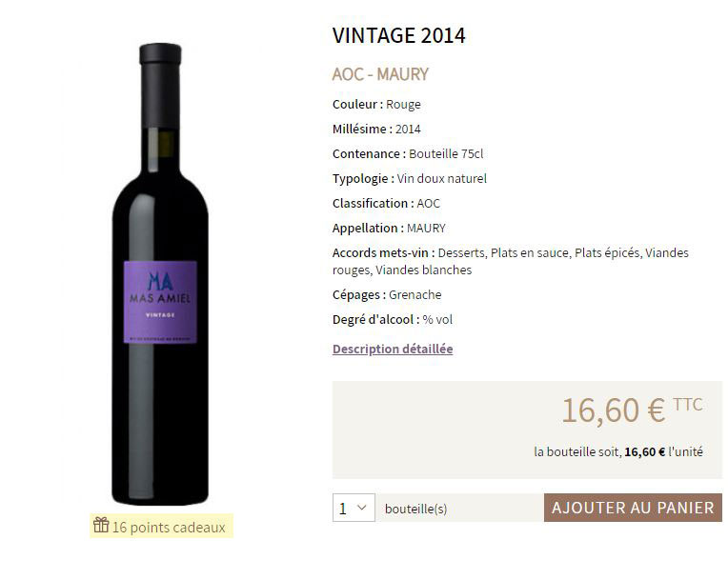This screenshot has width=728, height=580.
Task: Add the wine with Ajouter au panier
Action: click(x=633, y=508)
